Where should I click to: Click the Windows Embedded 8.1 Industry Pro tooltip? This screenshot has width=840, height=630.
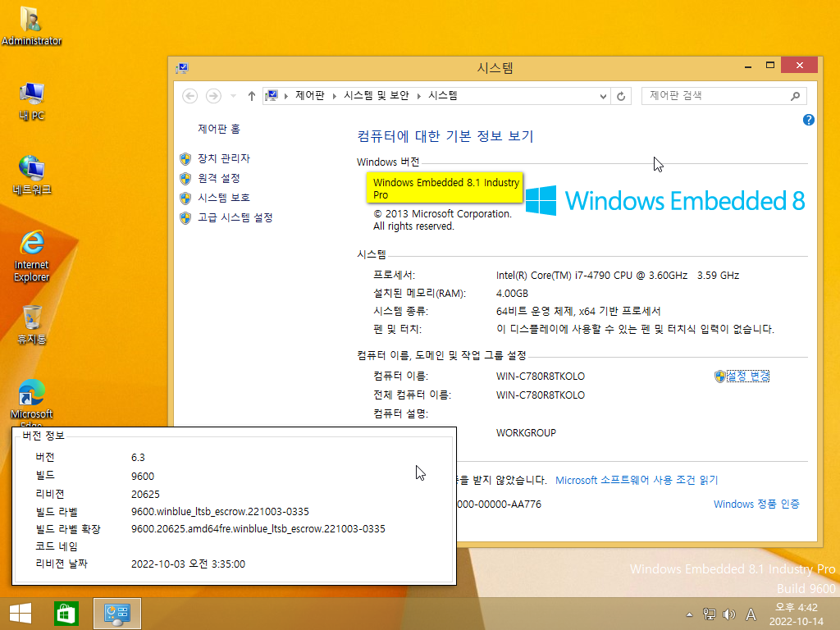click(x=445, y=188)
